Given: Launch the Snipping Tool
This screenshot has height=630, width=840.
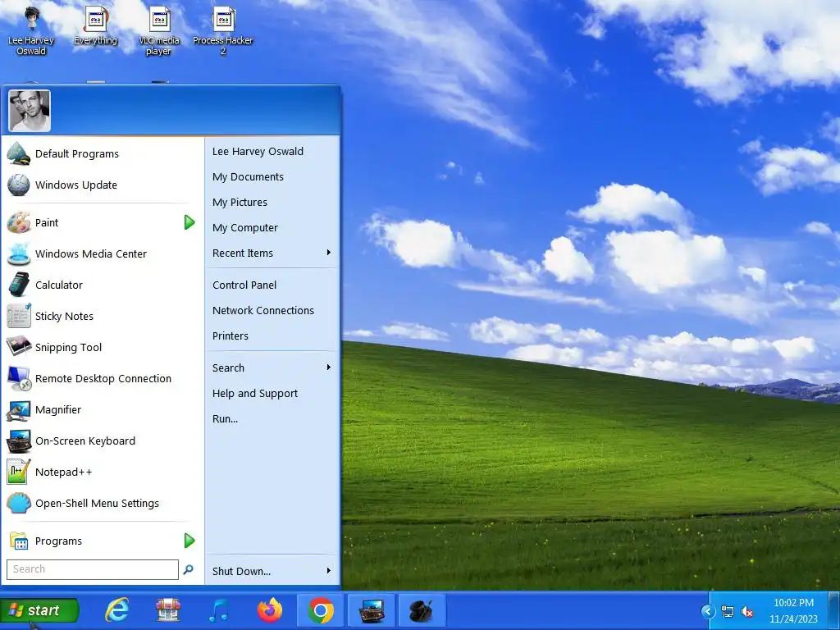Looking at the screenshot, I should 102,347.
